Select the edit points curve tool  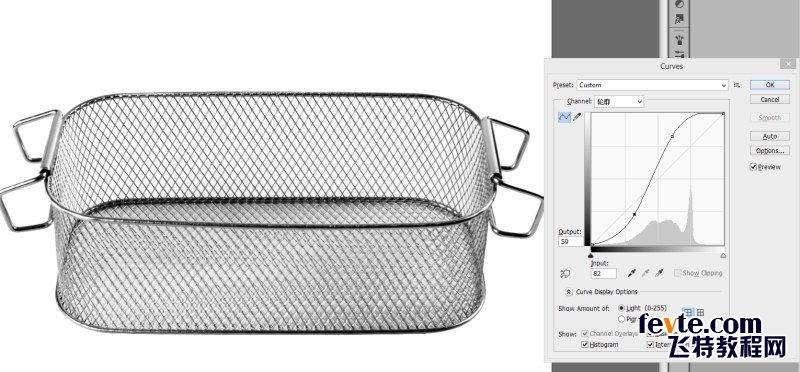click(564, 117)
